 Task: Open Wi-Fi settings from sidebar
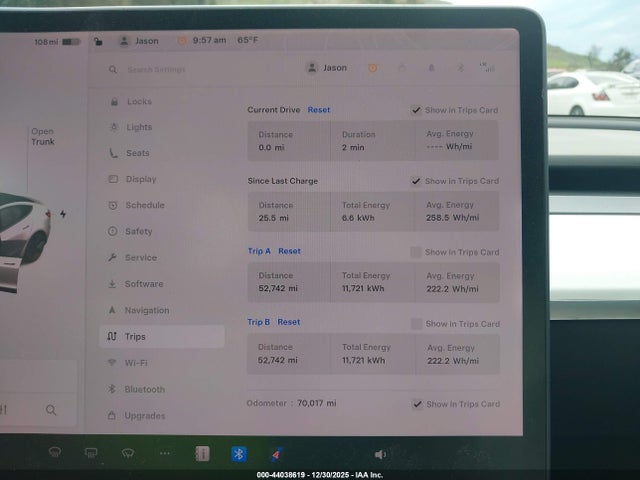click(x=127, y=363)
